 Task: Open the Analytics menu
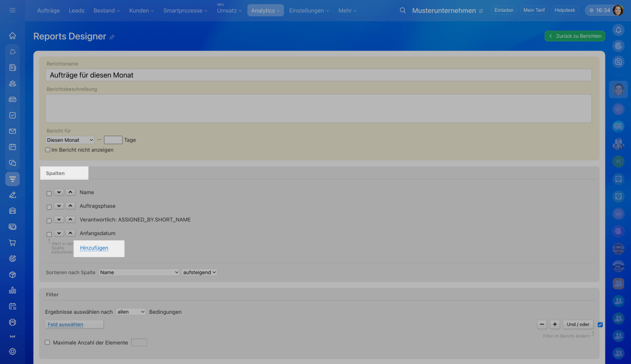pyautogui.click(x=266, y=10)
